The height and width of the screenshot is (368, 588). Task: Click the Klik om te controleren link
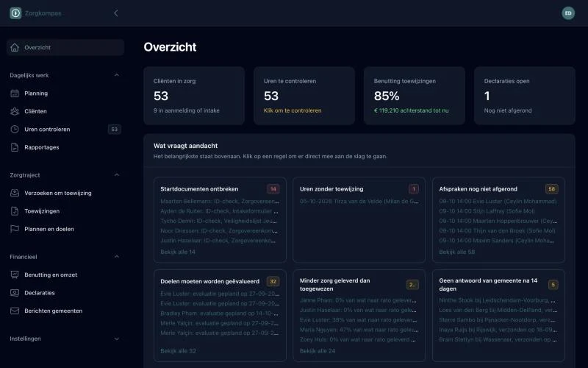tap(293, 110)
